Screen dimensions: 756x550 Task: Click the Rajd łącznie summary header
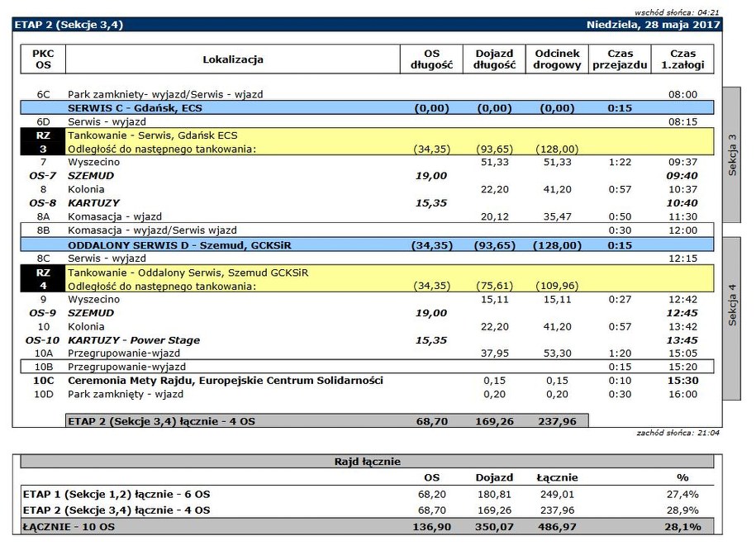pos(367,462)
